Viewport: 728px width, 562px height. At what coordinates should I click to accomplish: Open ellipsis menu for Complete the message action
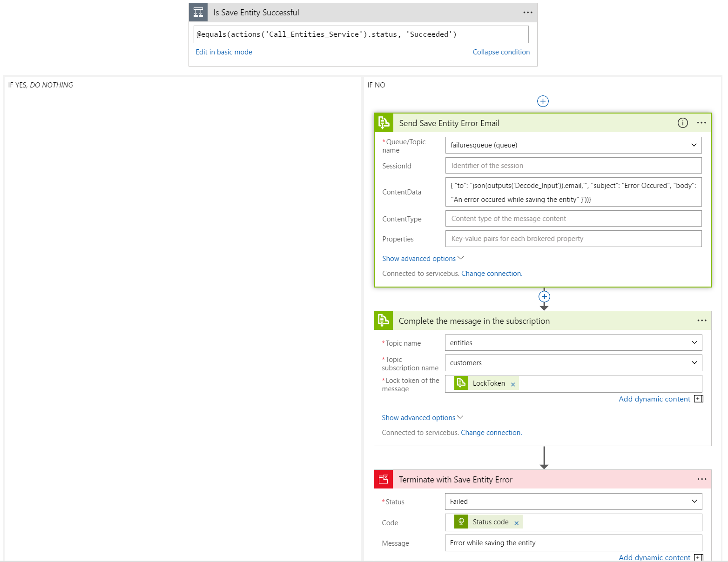pos(702,321)
